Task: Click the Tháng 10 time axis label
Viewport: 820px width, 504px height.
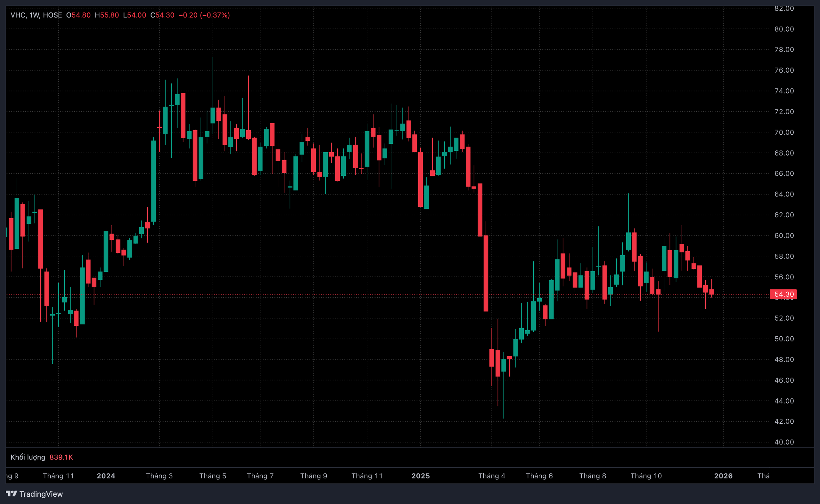Action: [x=646, y=476]
